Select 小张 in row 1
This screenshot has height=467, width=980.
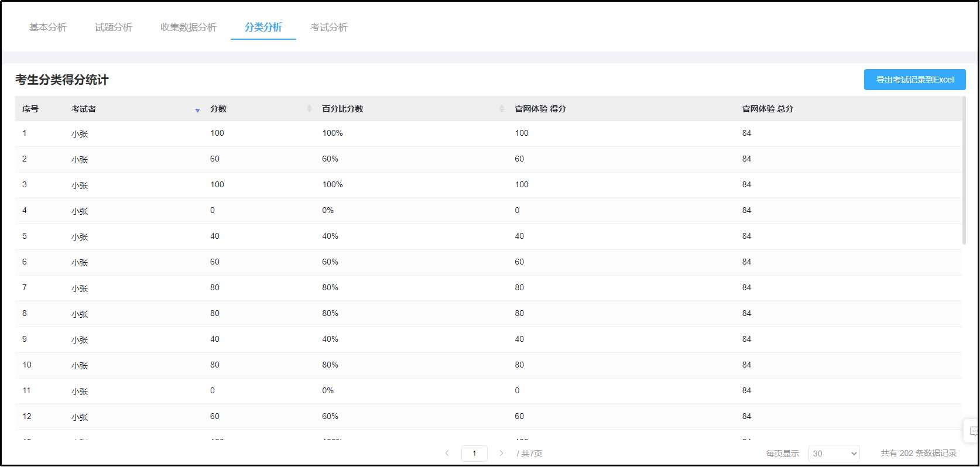[80, 134]
